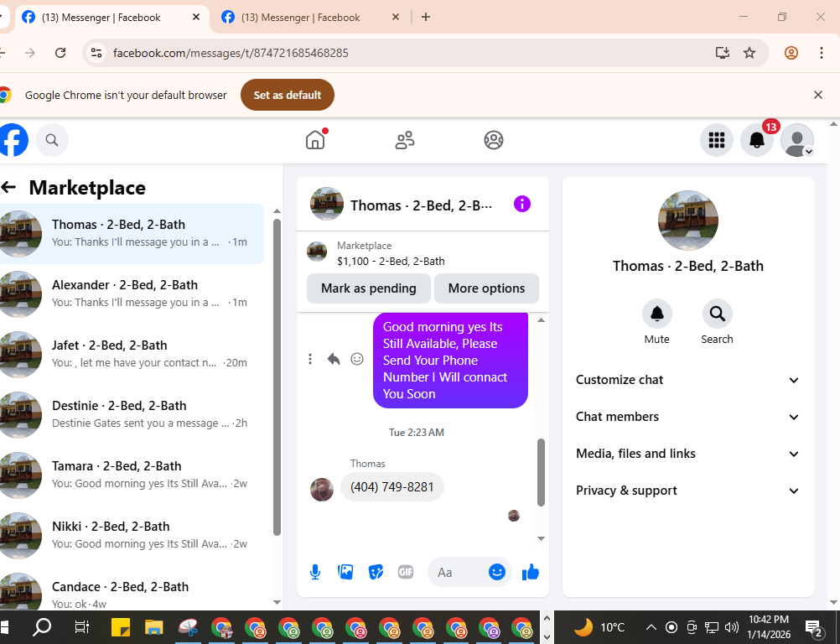Open Jafet · 2-Bed, 2-Bath chat
The width and height of the screenshot is (840, 644).
click(132, 354)
